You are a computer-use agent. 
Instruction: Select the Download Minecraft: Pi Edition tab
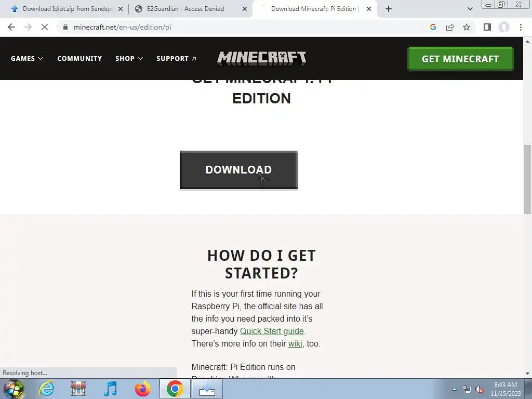[313, 9]
